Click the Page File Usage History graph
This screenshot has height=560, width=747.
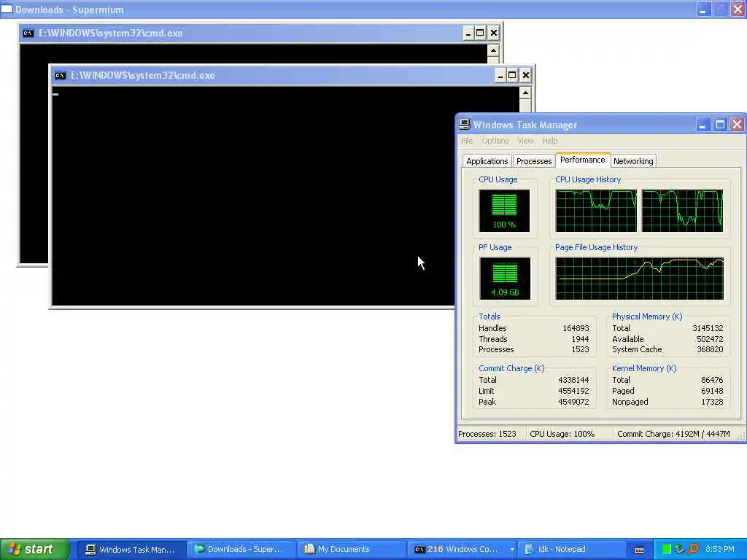pos(639,279)
